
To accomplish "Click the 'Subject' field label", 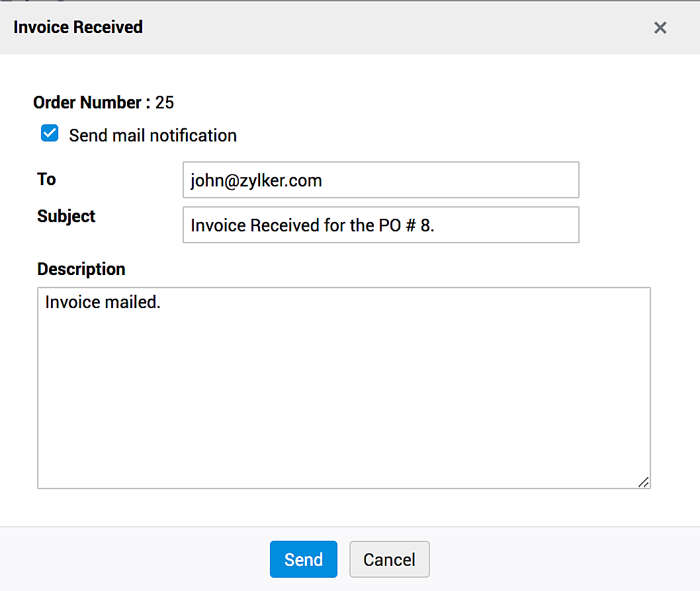I will pyautogui.click(x=66, y=216).
